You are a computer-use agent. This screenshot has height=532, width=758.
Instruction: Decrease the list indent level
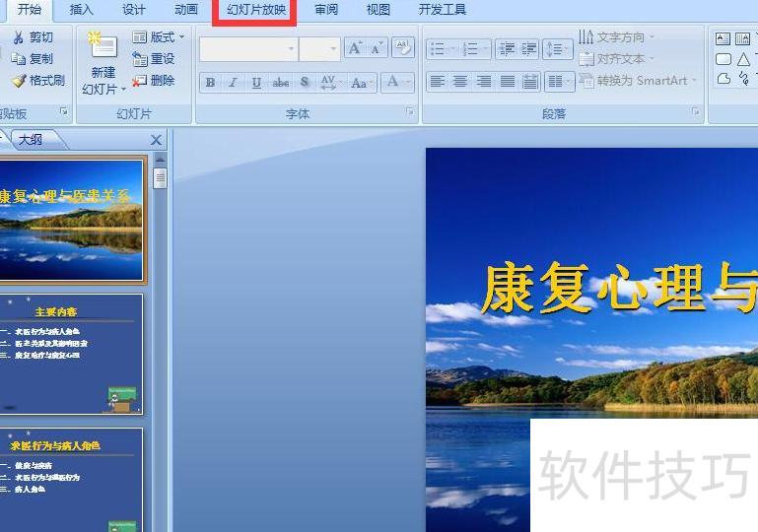pos(506,49)
